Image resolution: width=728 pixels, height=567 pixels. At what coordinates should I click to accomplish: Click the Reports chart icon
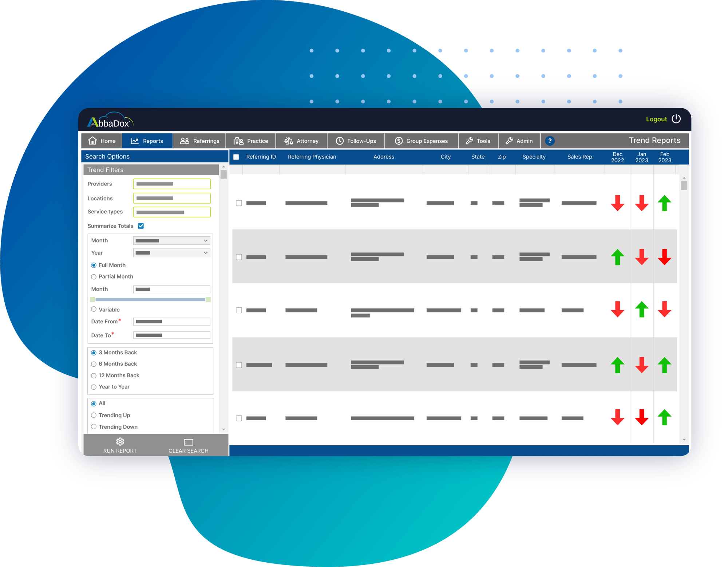(135, 141)
